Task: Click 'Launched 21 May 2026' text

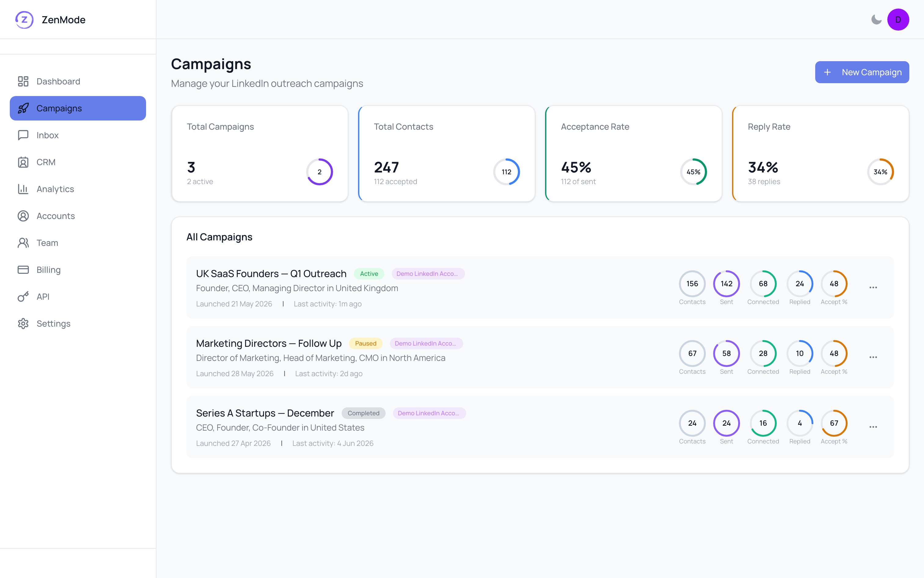Action: (234, 304)
